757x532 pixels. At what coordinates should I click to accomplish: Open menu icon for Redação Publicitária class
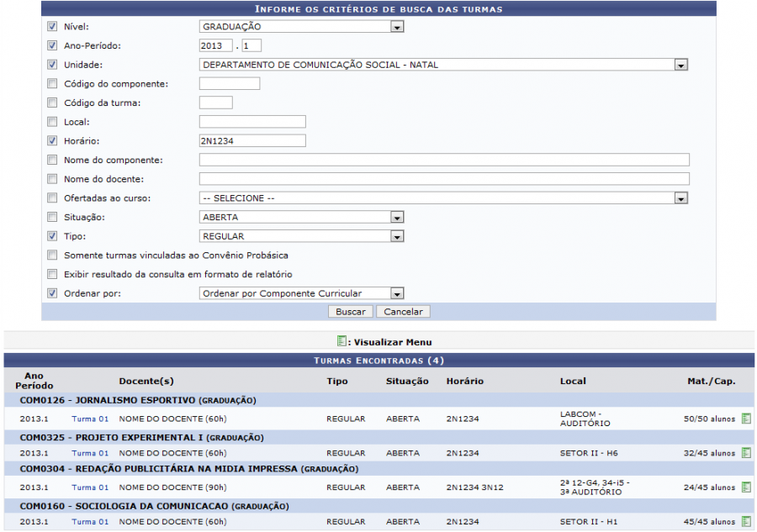pyautogui.click(x=746, y=487)
